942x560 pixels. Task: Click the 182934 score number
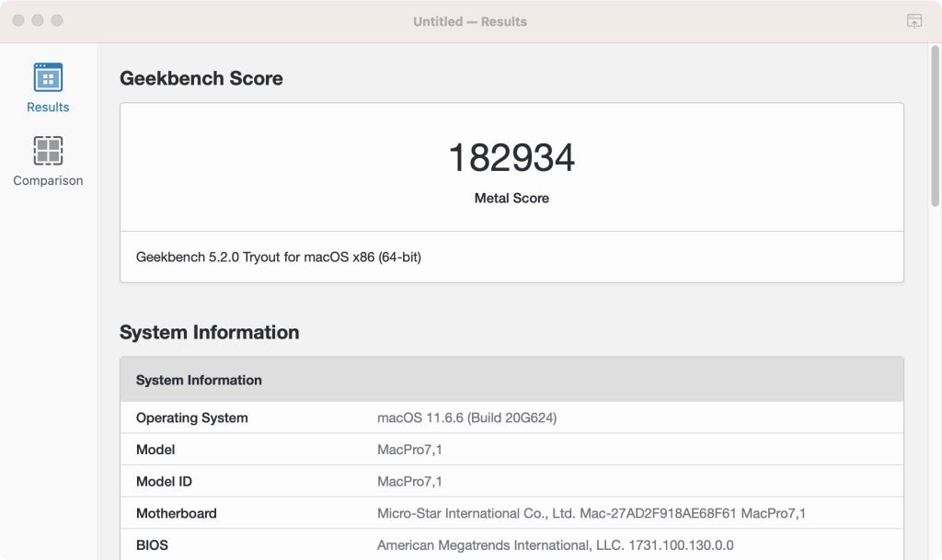(511, 158)
